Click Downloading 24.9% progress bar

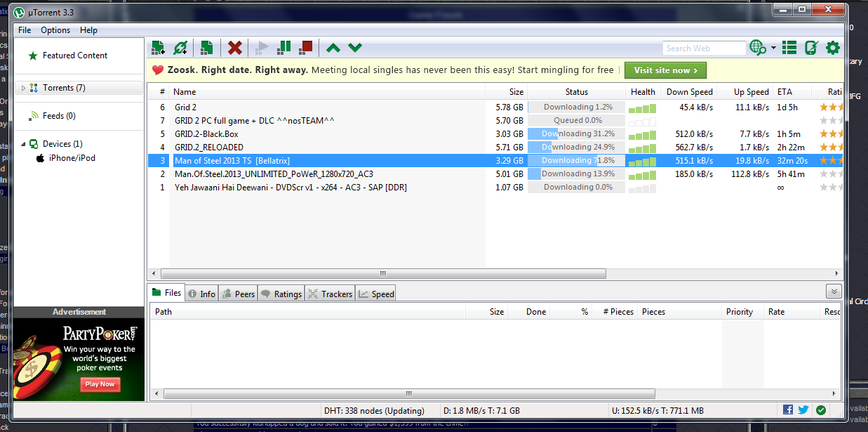(576, 148)
